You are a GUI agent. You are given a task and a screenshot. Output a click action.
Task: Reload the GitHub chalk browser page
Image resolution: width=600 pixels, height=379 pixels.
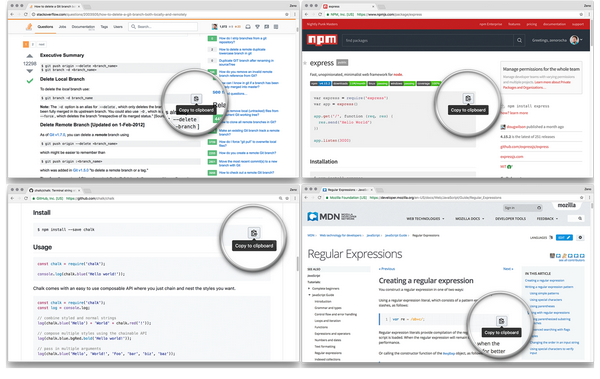click(26, 198)
